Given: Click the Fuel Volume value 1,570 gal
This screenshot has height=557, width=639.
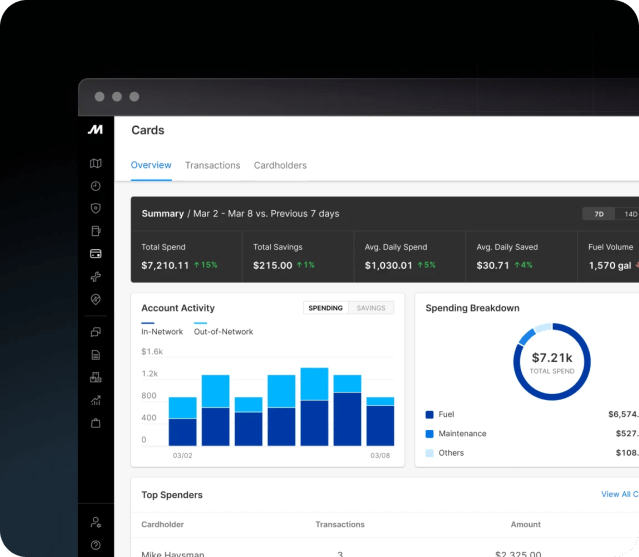Looking at the screenshot, I should [x=610, y=265].
